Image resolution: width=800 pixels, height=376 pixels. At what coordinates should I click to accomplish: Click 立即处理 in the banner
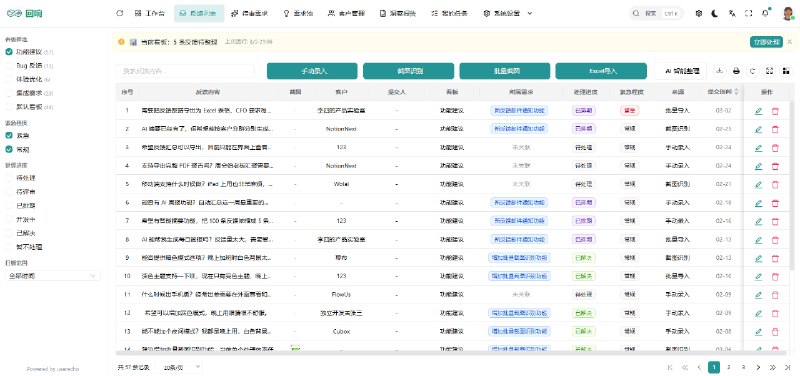tap(766, 42)
